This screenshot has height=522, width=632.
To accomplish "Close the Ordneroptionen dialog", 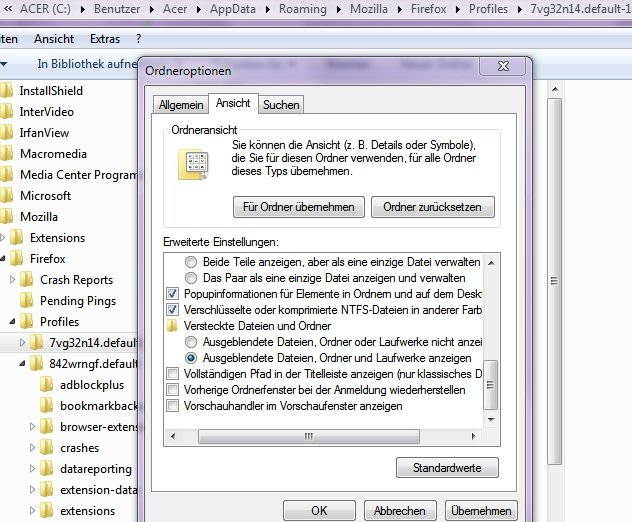I will tap(503, 66).
